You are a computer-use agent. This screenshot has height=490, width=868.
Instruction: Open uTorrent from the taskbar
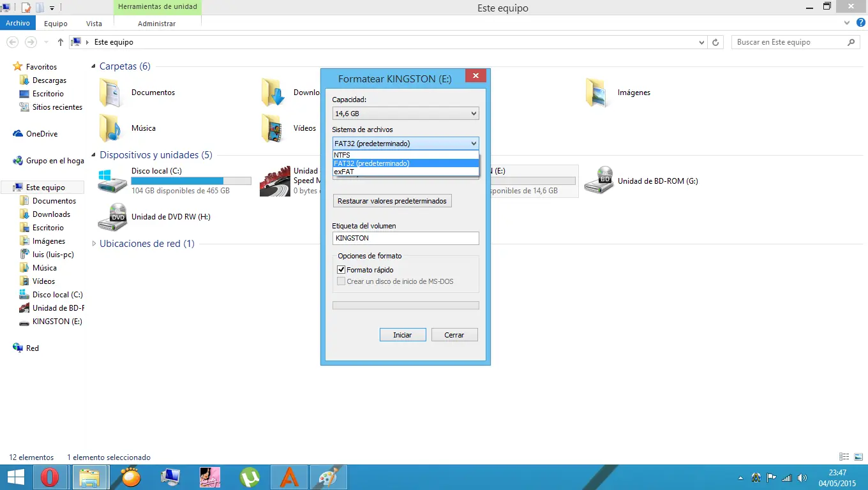[x=250, y=477]
